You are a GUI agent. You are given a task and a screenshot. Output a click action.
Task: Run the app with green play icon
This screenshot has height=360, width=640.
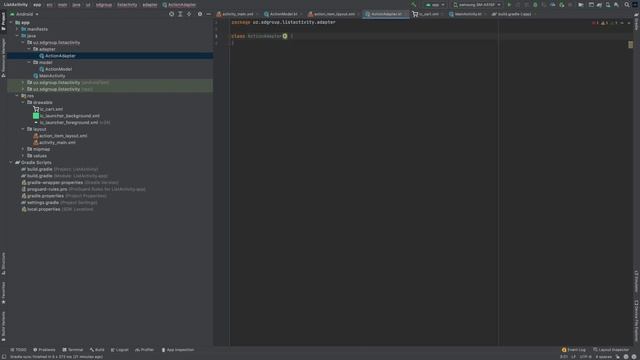509,4
